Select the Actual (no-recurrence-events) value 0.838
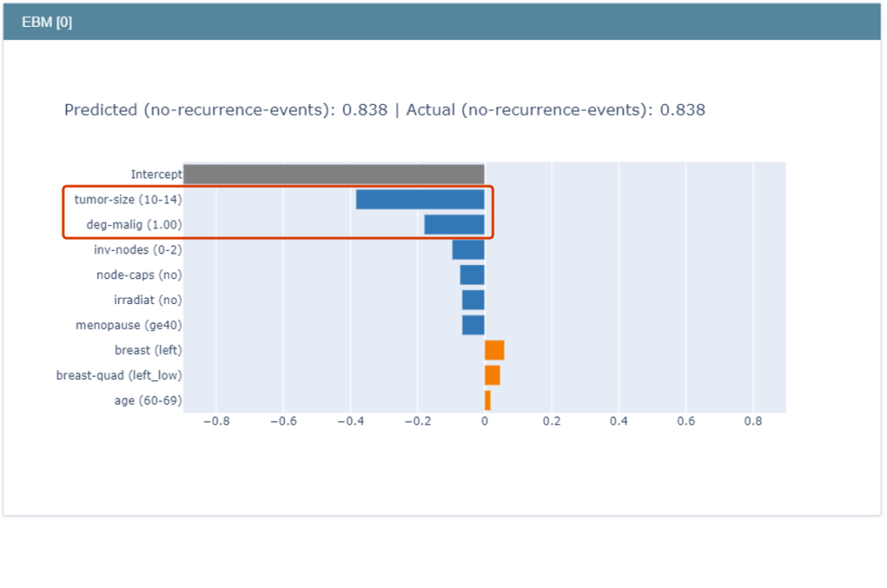 coord(683,110)
